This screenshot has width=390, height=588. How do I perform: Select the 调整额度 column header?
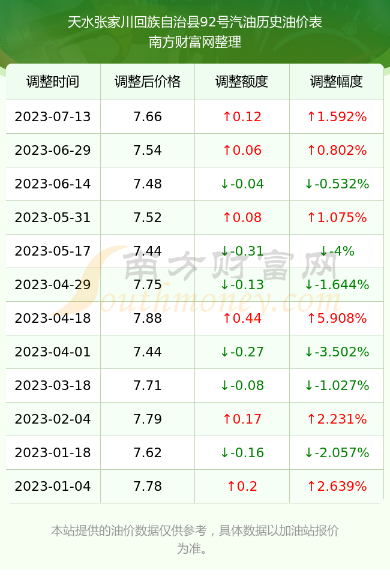tap(242, 82)
